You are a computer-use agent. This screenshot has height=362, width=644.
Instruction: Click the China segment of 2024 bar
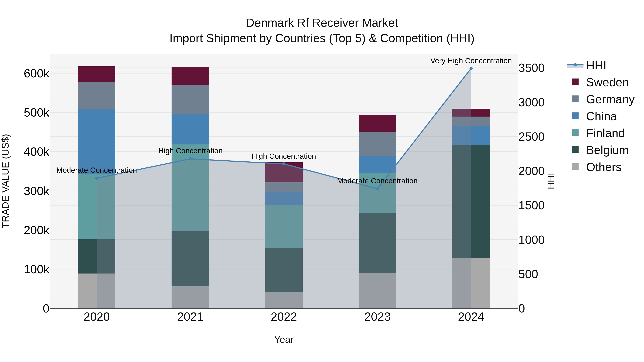coord(471,135)
